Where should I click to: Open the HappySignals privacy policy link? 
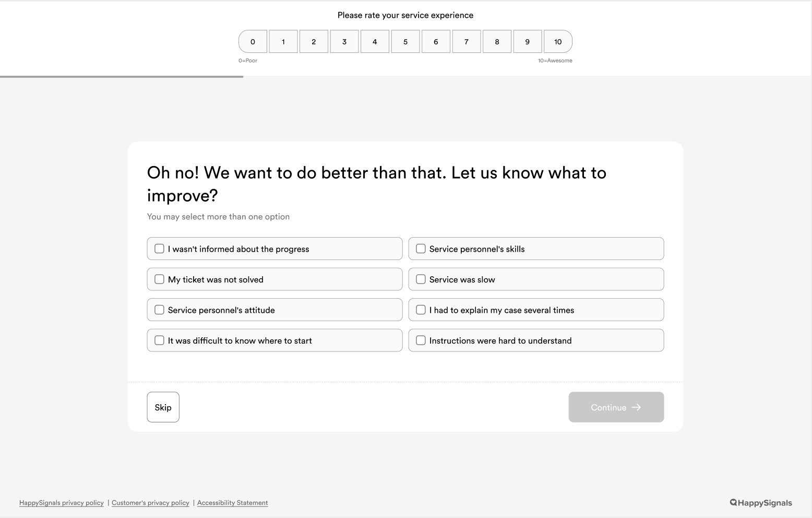coord(62,503)
